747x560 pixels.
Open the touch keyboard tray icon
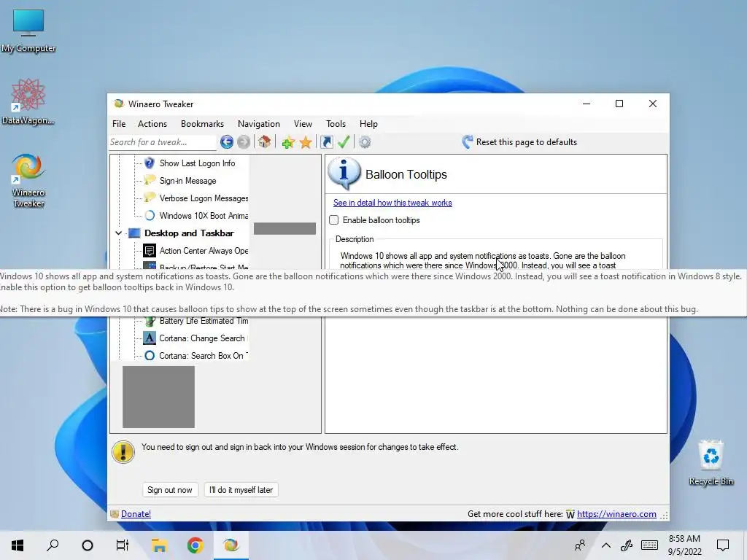coord(649,545)
